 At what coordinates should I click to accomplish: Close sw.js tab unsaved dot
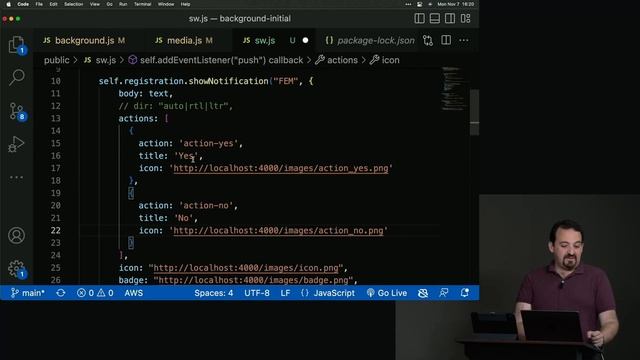click(305, 40)
